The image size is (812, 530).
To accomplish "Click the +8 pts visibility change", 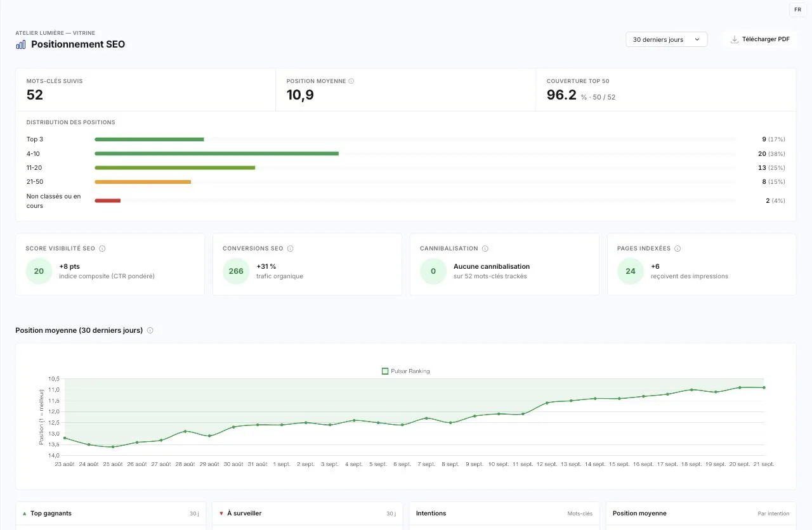I will tap(69, 266).
